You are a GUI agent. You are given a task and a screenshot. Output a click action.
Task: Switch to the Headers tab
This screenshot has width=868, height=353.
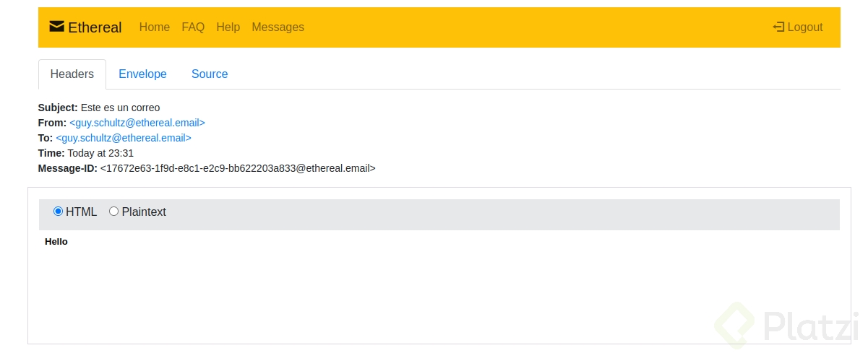(72, 74)
